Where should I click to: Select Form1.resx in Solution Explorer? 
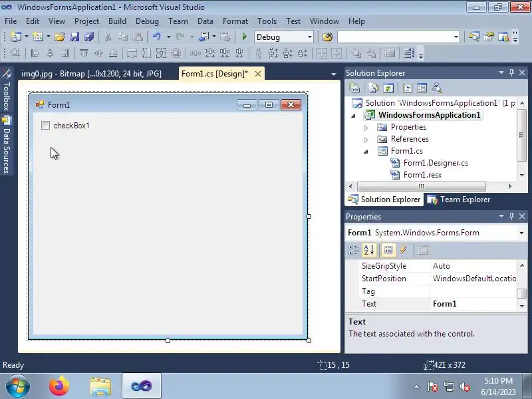pyautogui.click(x=422, y=175)
